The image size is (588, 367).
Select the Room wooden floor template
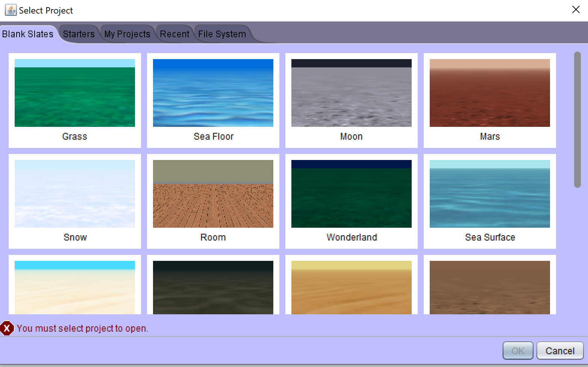point(213,194)
